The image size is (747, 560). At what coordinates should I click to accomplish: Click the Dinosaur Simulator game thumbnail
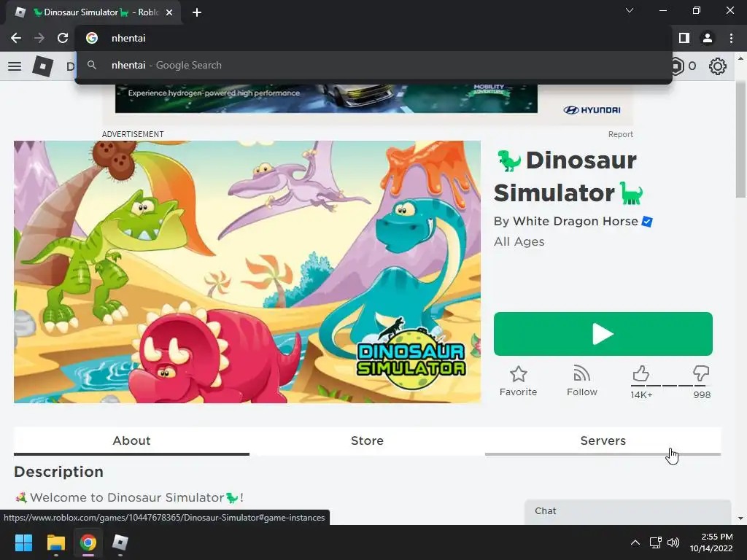tap(247, 271)
